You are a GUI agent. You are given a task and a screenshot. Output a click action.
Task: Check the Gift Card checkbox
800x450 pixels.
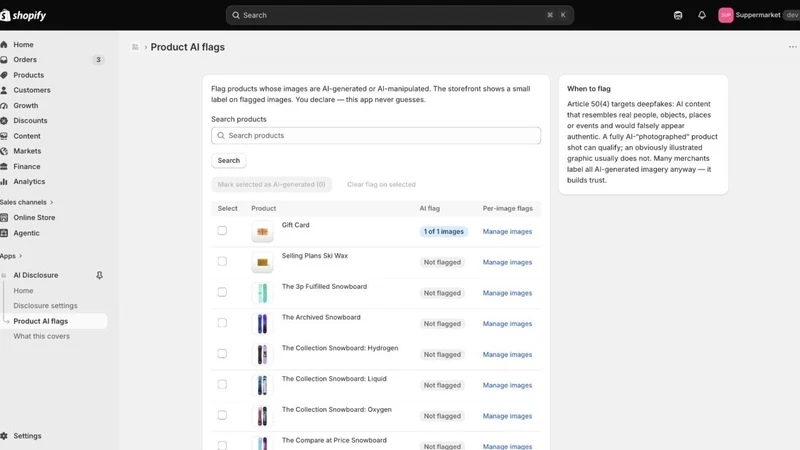[x=222, y=231]
